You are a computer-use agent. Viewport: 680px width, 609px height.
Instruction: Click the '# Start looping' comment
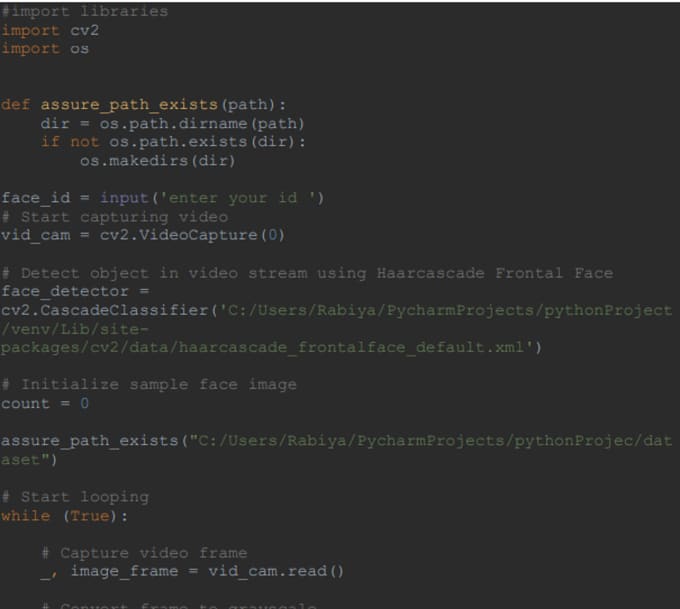75,497
